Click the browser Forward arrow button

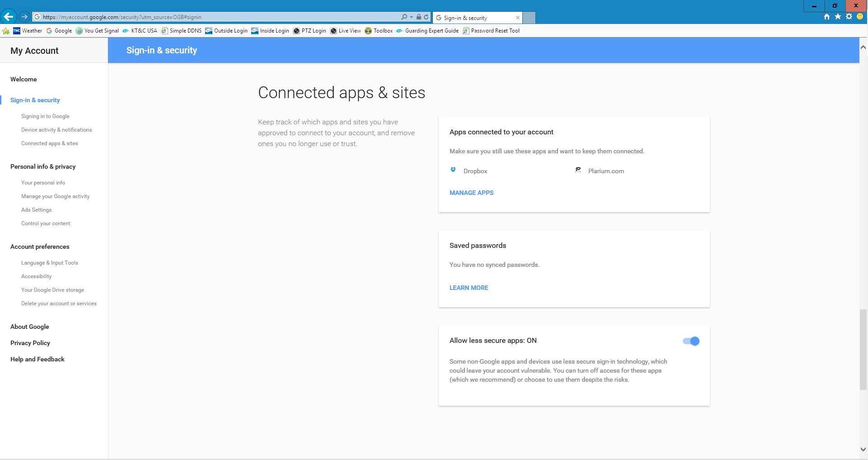24,17
